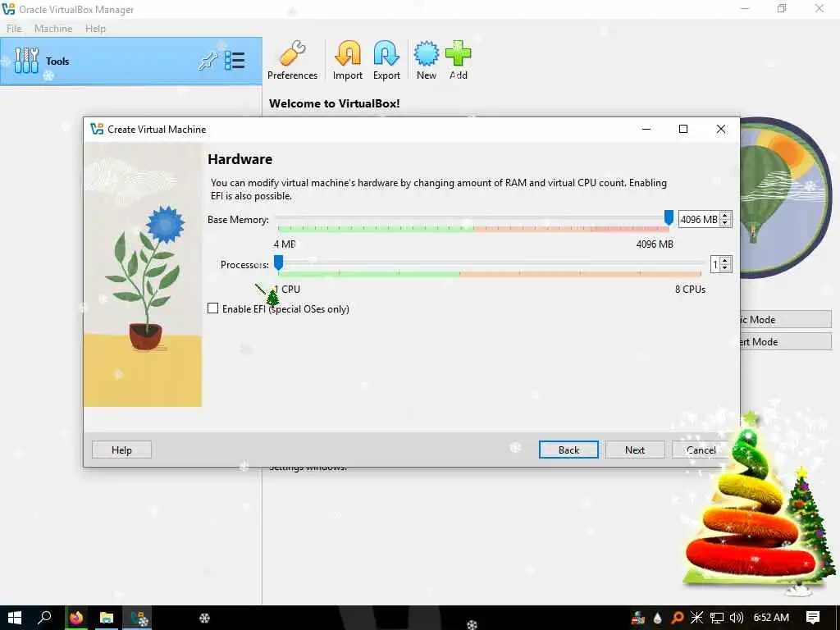840x630 pixels.
Task: Click the VirtualBox taskbar icon
Action: coord(139,618)
